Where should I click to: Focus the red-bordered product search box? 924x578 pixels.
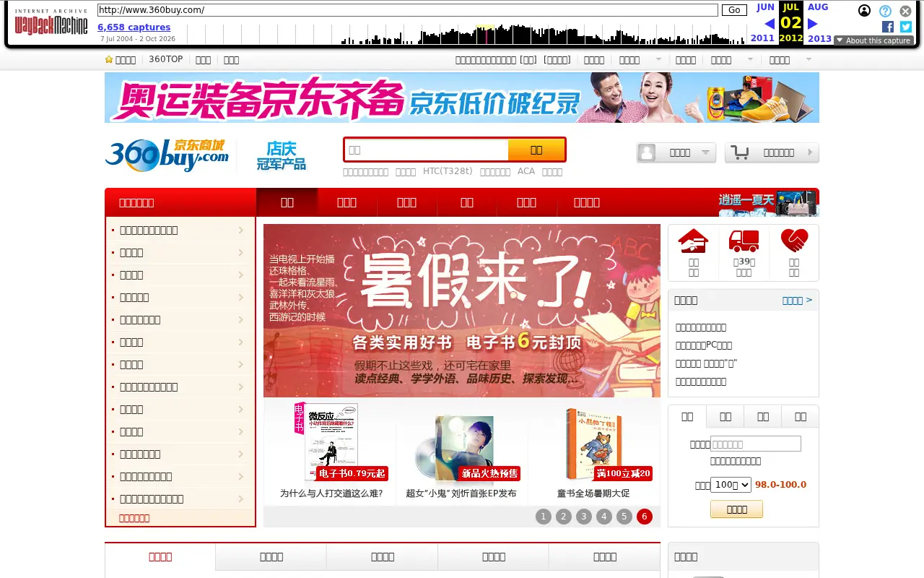coord(426,150)
